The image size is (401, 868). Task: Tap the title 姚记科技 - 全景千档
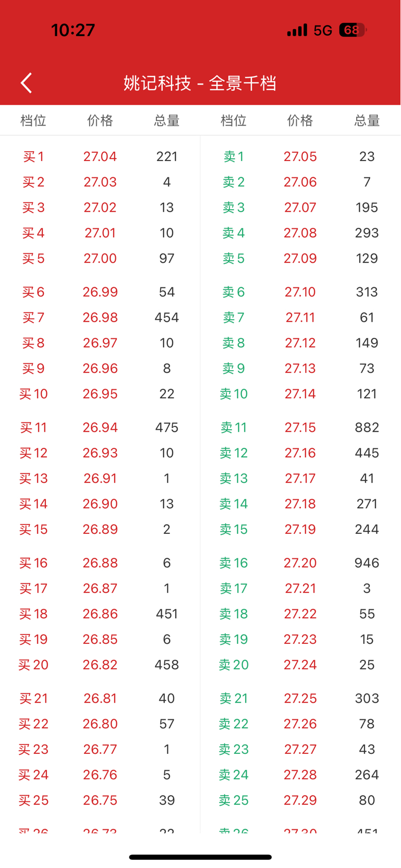tap(200, 83)
